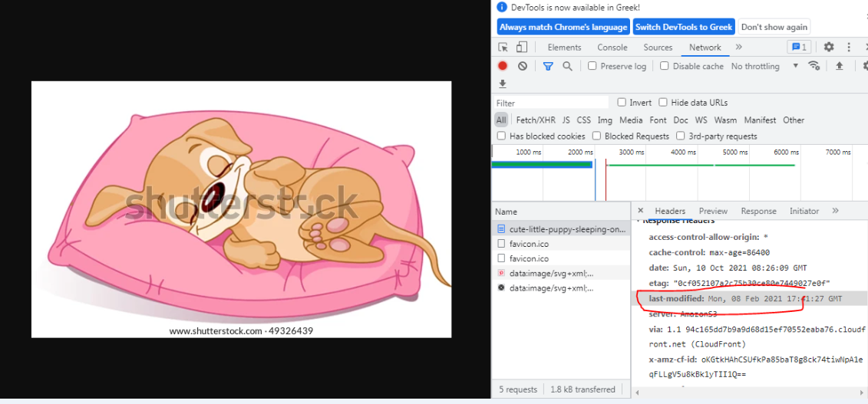Viewport: 868px width, 404px height.
Task: Show more DevTools panels chevron
Action: (738, 47)
